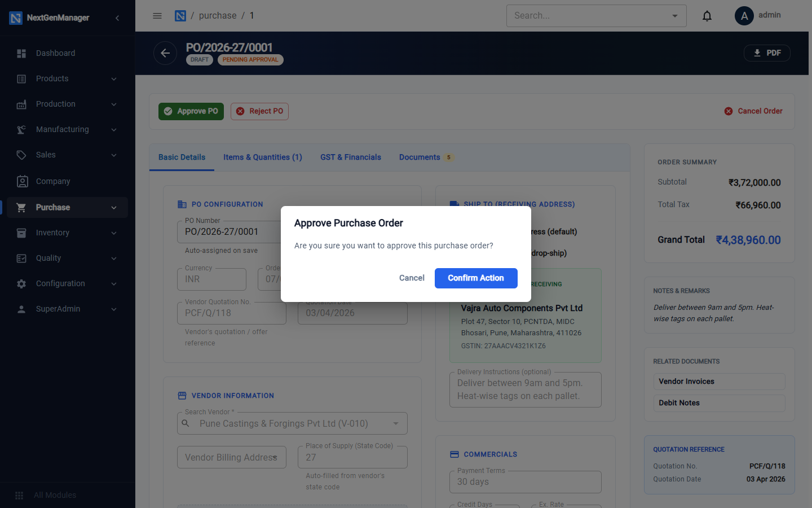Click the Quality checklist icon
Viewport: 812px width, 508px height.
click(21, 258)
